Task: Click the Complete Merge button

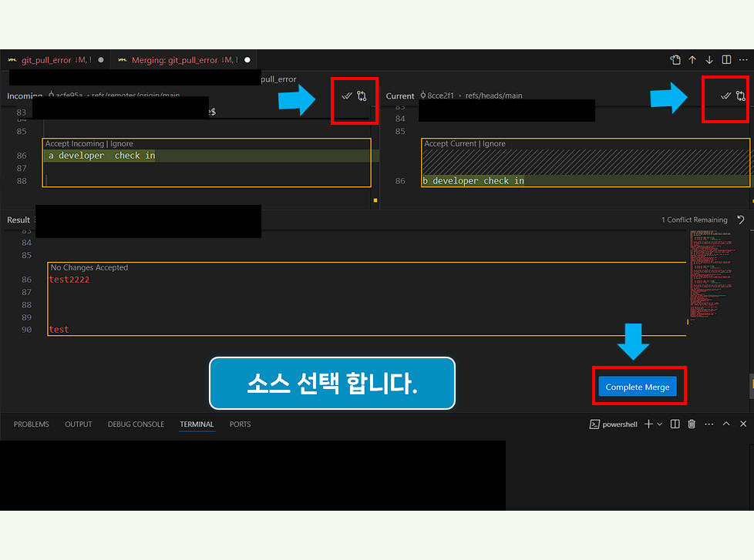Action: pyautogui.click(x=638, y=386)
